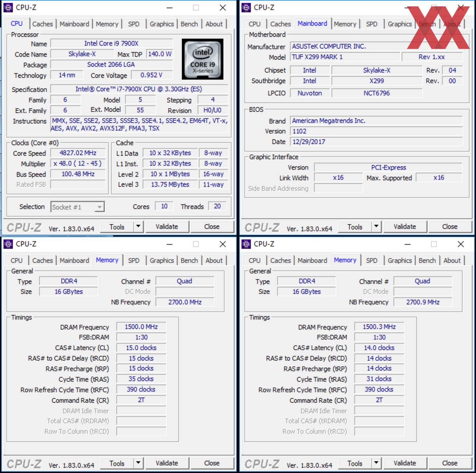Open Tools dropdown arrow in top-right Mainboard window
476x473 pixels.
[376, 227]
